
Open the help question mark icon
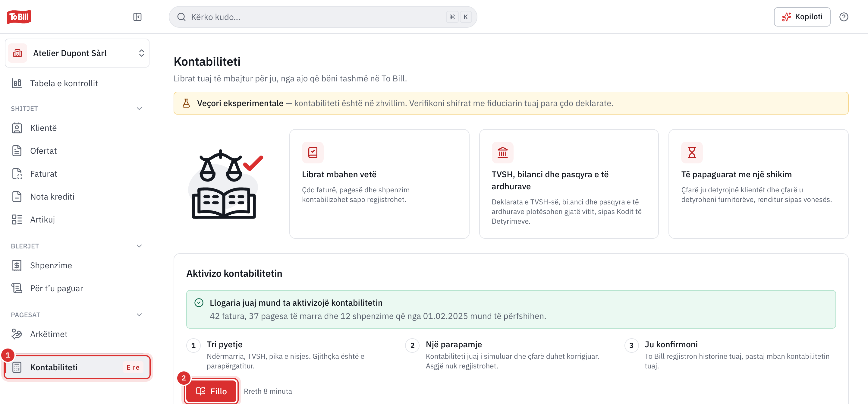pyautogui.click(x=843, y=17)
